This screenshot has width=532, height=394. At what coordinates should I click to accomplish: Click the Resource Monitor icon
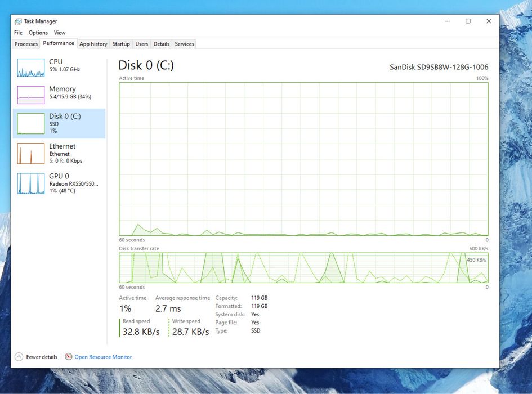coord(69,357)
